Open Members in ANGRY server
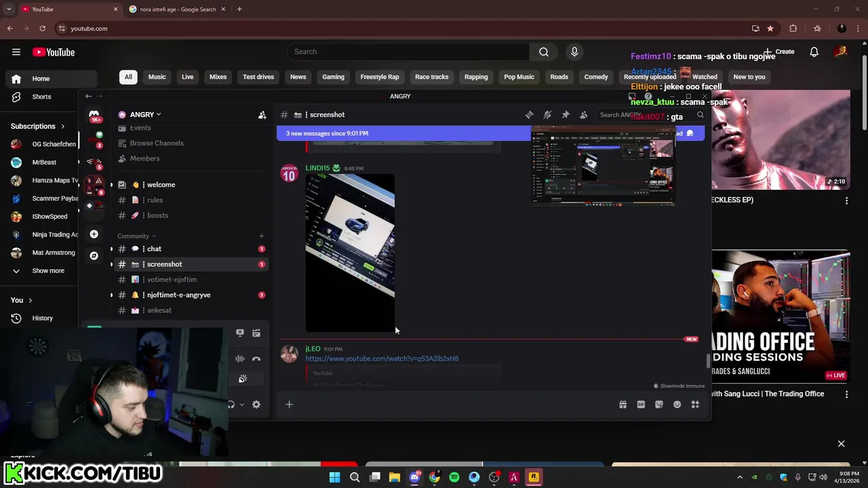Screen dimensions: 868x488 tap(190, 159)
